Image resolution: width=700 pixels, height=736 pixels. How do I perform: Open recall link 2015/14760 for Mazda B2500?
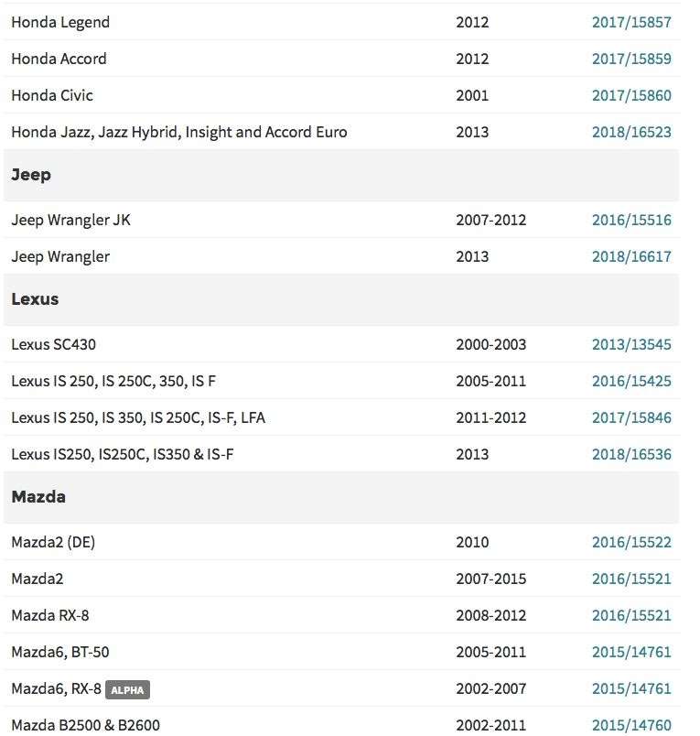pos(631,725)
